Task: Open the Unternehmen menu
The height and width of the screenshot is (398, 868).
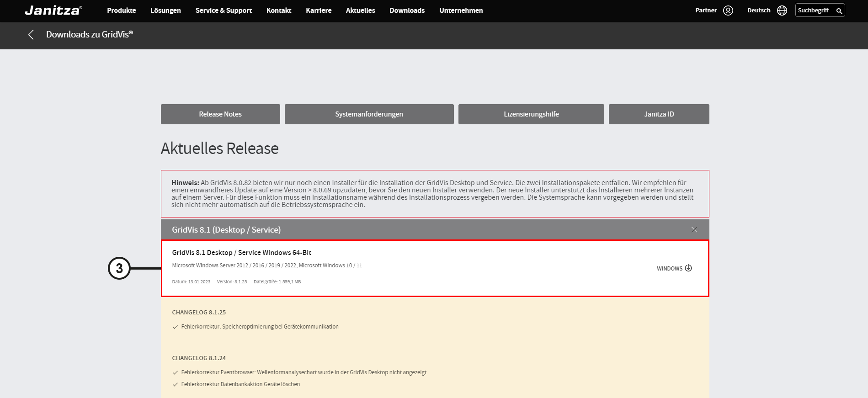Action: (461, 11)
